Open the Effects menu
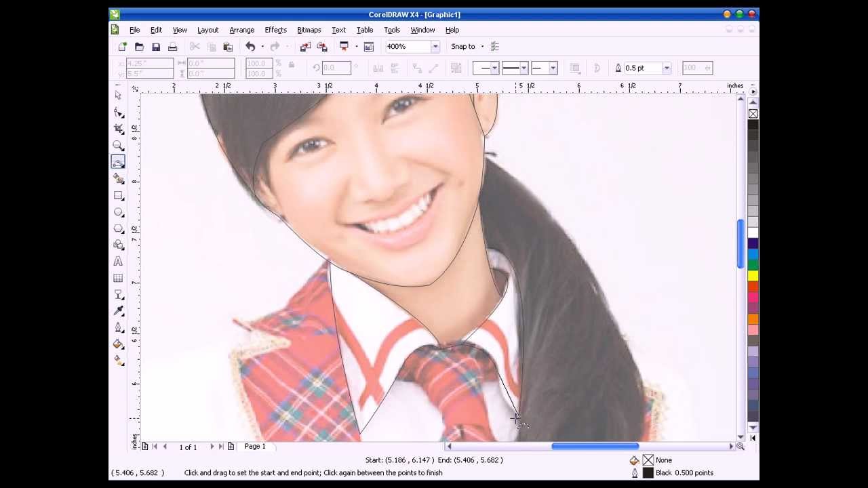The height and width of the screenshot is (488, 868). click(x=275, y=30)
